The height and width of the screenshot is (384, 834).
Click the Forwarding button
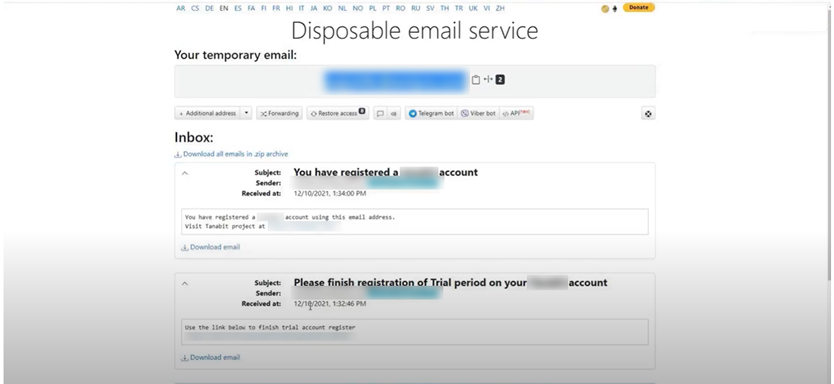(x=280, y=113)
